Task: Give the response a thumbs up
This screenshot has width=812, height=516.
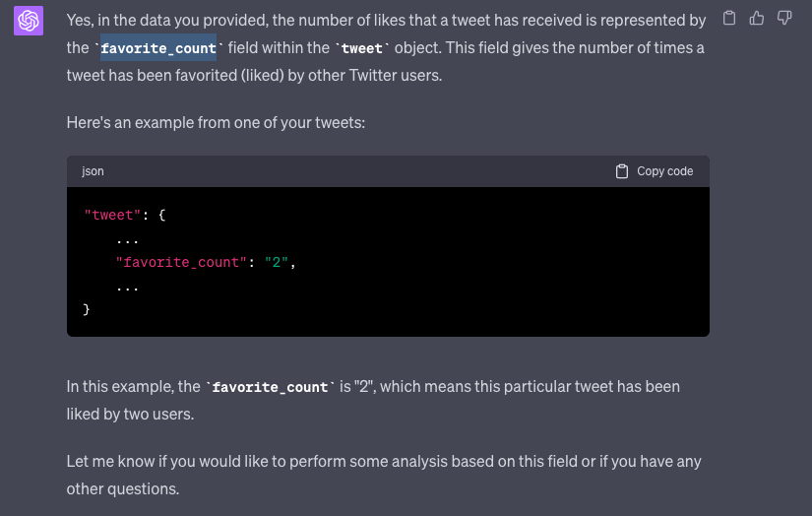Action: 757,18
